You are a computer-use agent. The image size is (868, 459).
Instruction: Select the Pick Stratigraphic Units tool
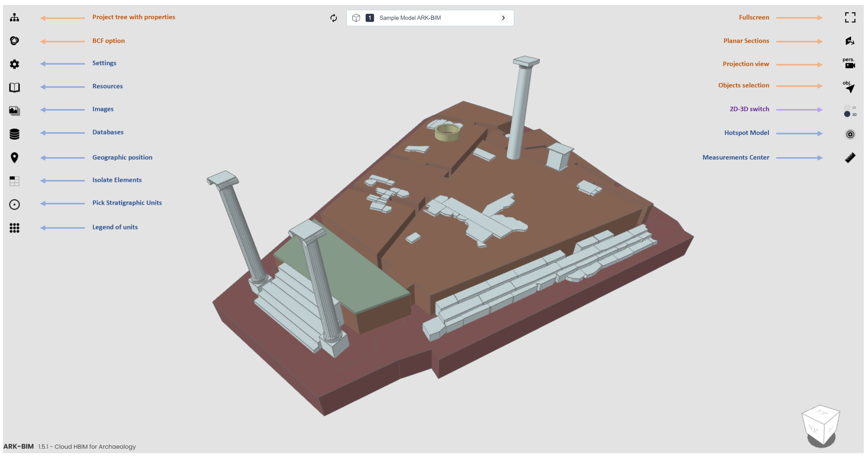click(14, 204)
